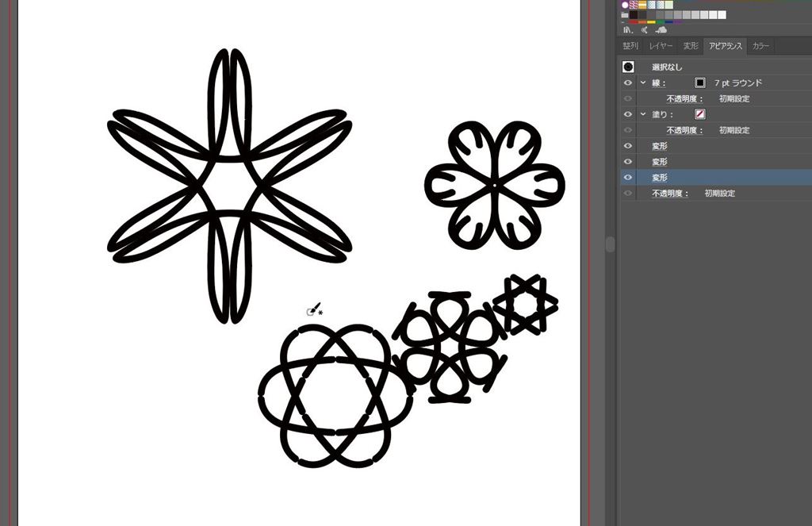Select the black swatch in the gray row
The width and height of the screenshot is (812, 526).
(x=634, y=14)
